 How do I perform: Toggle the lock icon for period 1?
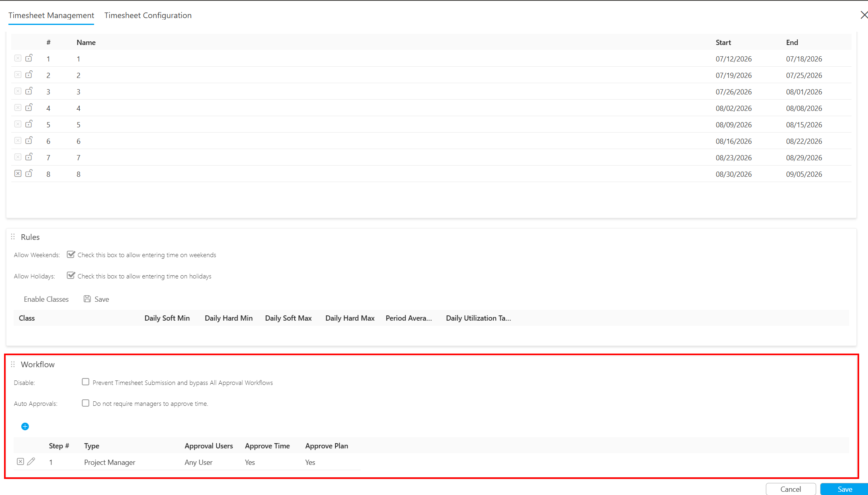coord(29,58)
